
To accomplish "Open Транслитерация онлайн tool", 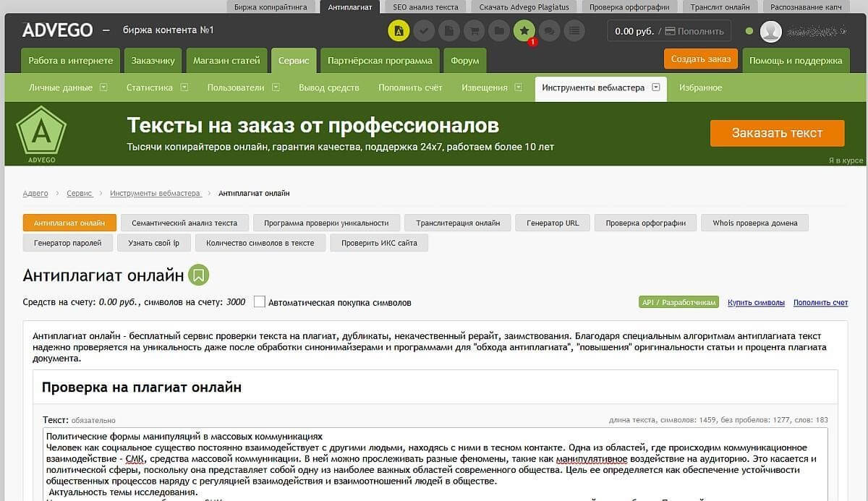I will point(458,223).
